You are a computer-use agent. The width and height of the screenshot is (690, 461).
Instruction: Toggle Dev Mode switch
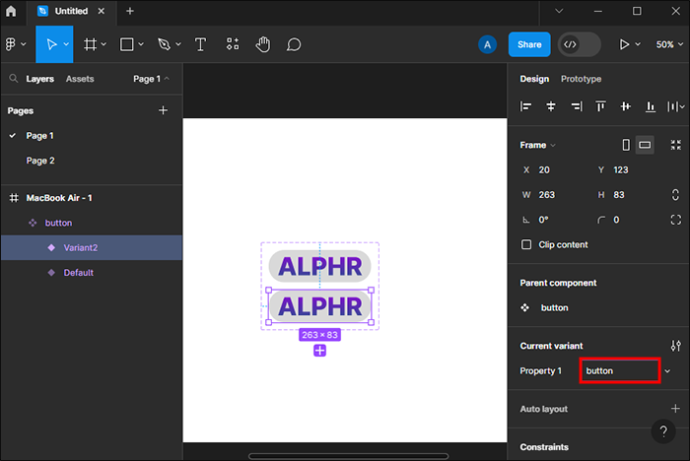pos(579,44)
